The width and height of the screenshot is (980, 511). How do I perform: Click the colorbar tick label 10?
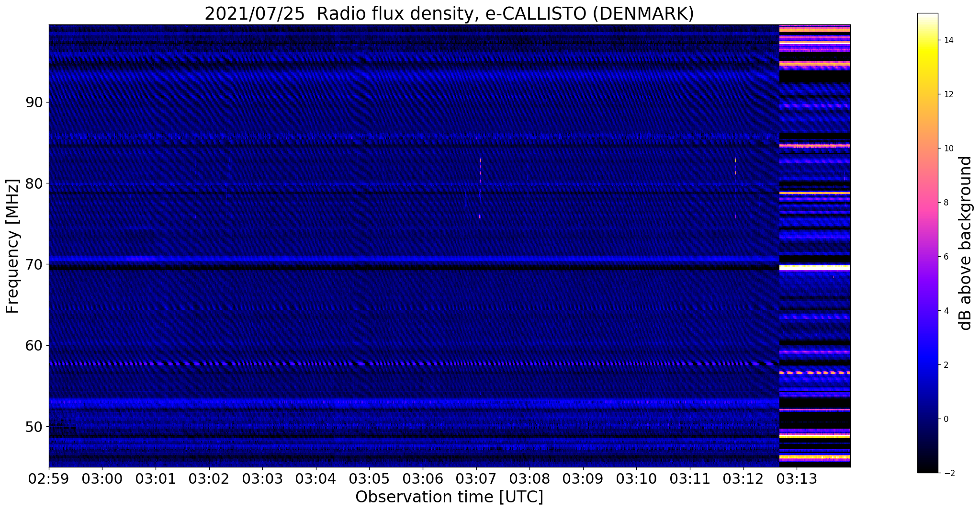click(x=948, y=148)
